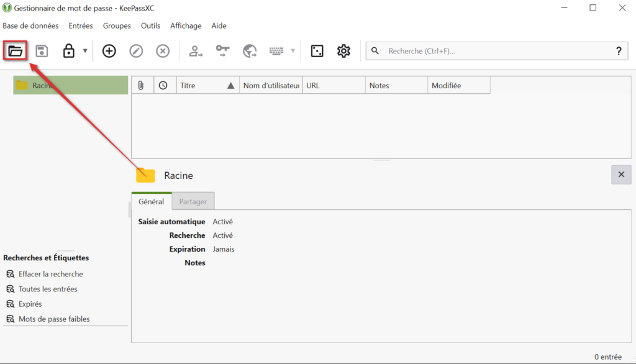Screen dimensions: 636x364
Task: Expand the auto-type keyboard dropdown arrow
Action: pyautogui.click(x=293, y=51)
